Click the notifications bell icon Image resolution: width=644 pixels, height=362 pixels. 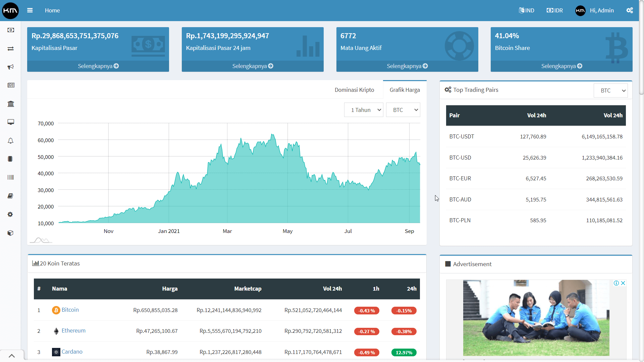[10, 141]
